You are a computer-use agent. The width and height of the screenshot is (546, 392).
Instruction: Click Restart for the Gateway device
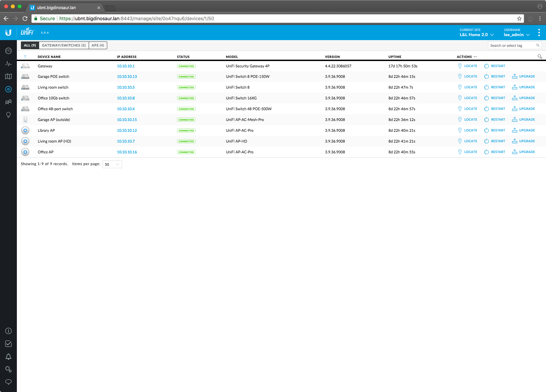495,66
